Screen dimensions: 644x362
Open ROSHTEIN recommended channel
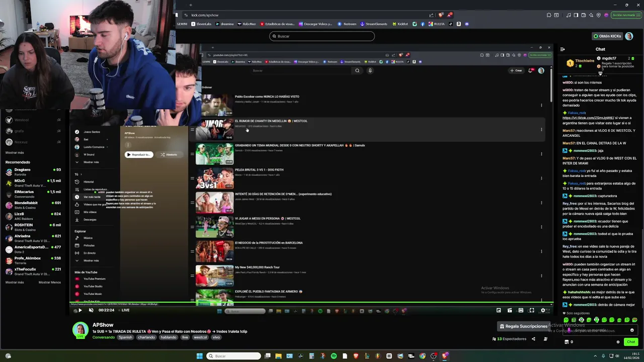pyautogui.click(x=33, y=227)
